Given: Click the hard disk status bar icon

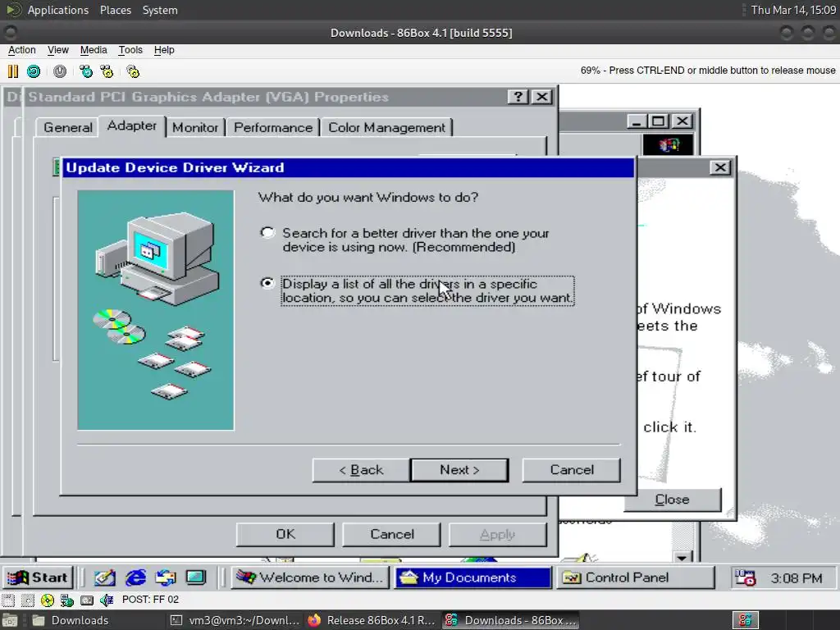Looking at the screenshot, I should [x=87, y=600].
